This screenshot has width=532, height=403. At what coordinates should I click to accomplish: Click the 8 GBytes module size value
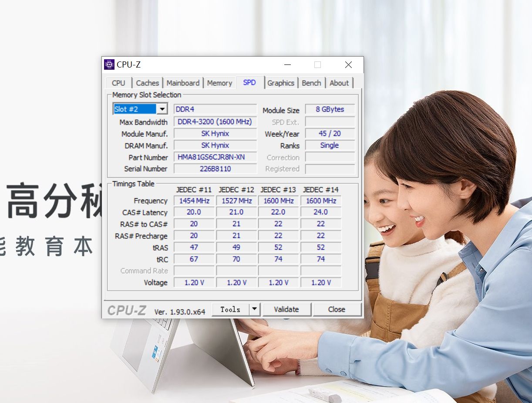pyautogui.click(x=330, y=109)
